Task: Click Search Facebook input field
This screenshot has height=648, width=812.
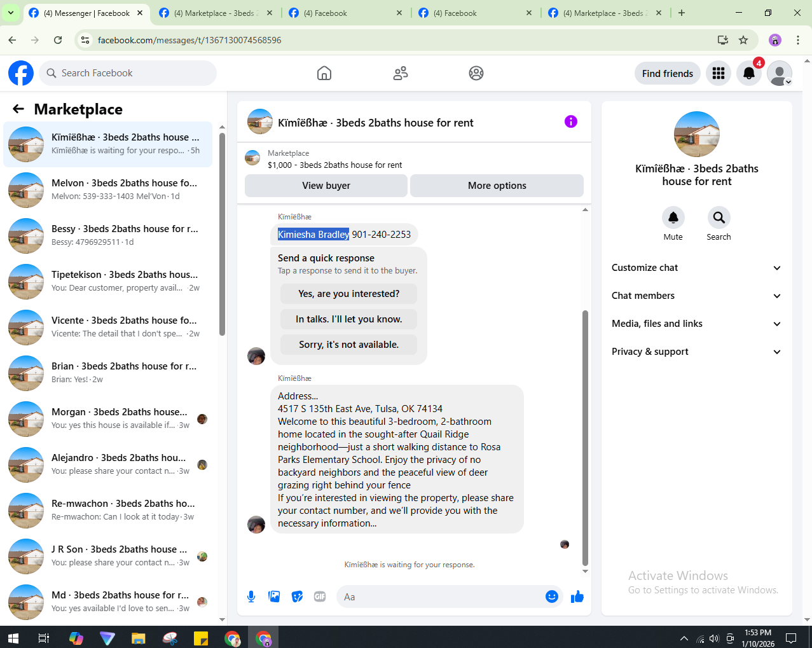Action: (x=128, y=73)
